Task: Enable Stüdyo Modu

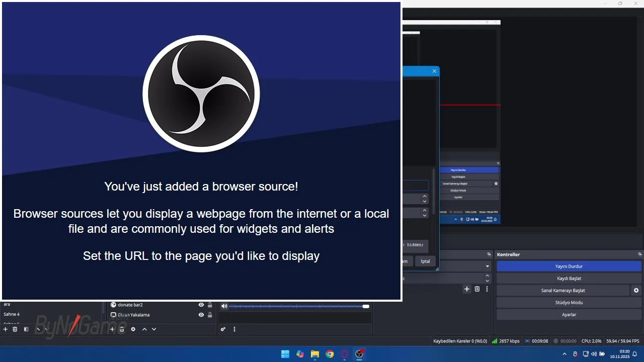Action: coord(569,303)
